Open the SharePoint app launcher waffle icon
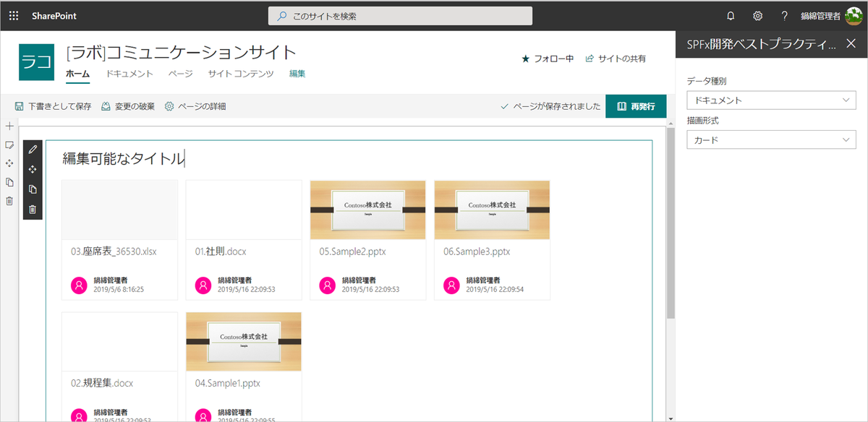 click(13, 15)
